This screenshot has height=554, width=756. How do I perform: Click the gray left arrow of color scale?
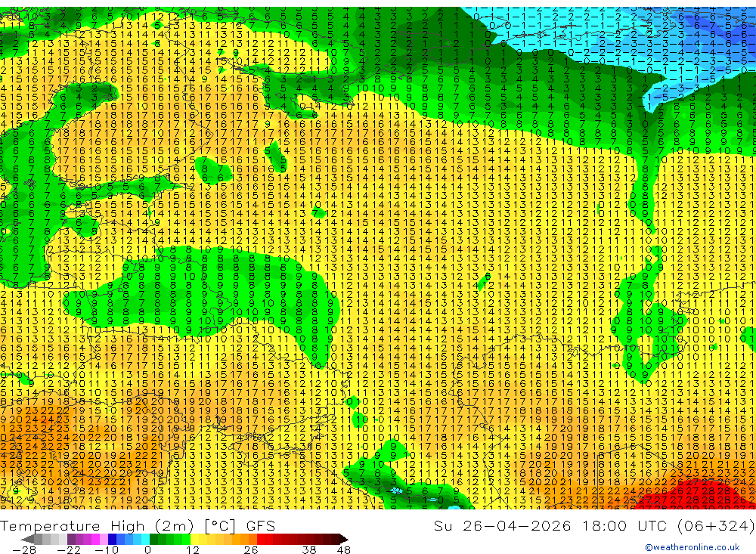pyautogui.click(x=27, y=540)
